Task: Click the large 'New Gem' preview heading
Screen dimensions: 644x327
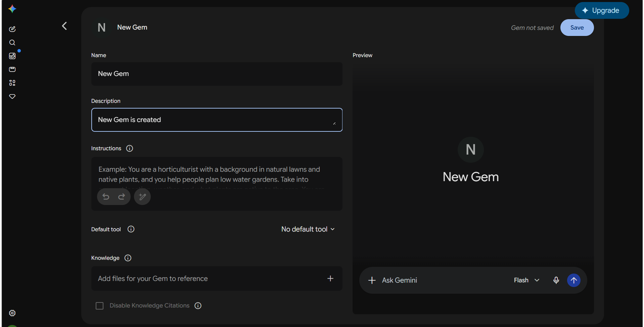Action: click(x=471, y=177)
